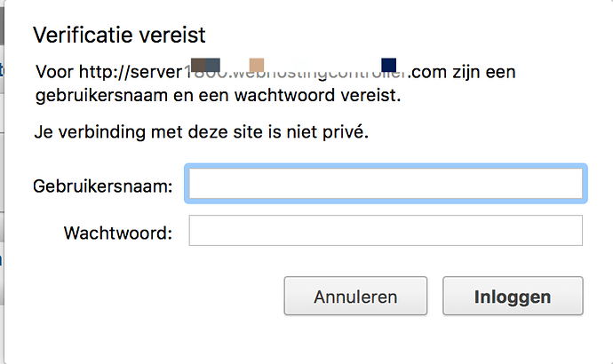
Task: Click the gray-blue redaction block in URL
Action: click(x=212, y=65)
